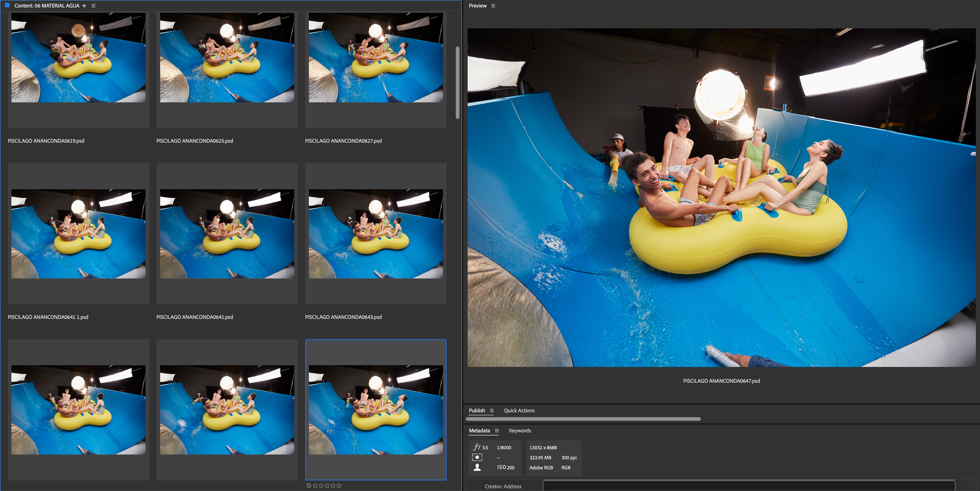Image resolution: width=980 pixels, height=491 pixels.
Task: Set fifth star rating on selected image
Action: click(x=339, y=486)
